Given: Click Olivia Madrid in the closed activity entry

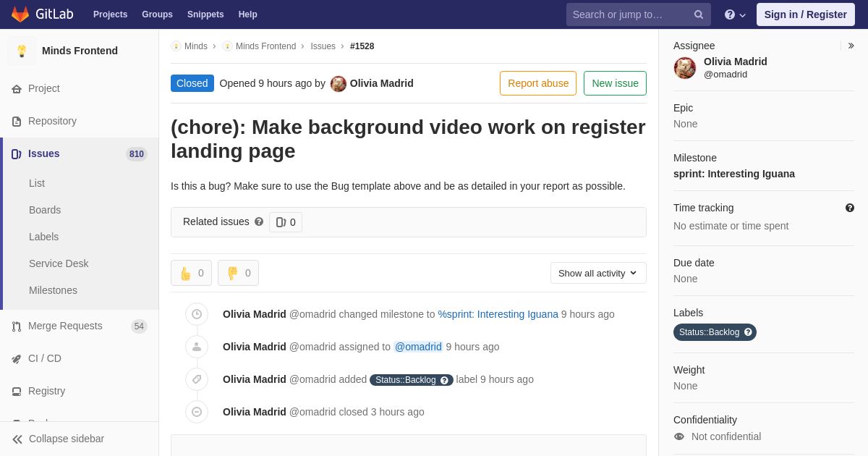Looking at the screenshot, I should click(255, 412).
